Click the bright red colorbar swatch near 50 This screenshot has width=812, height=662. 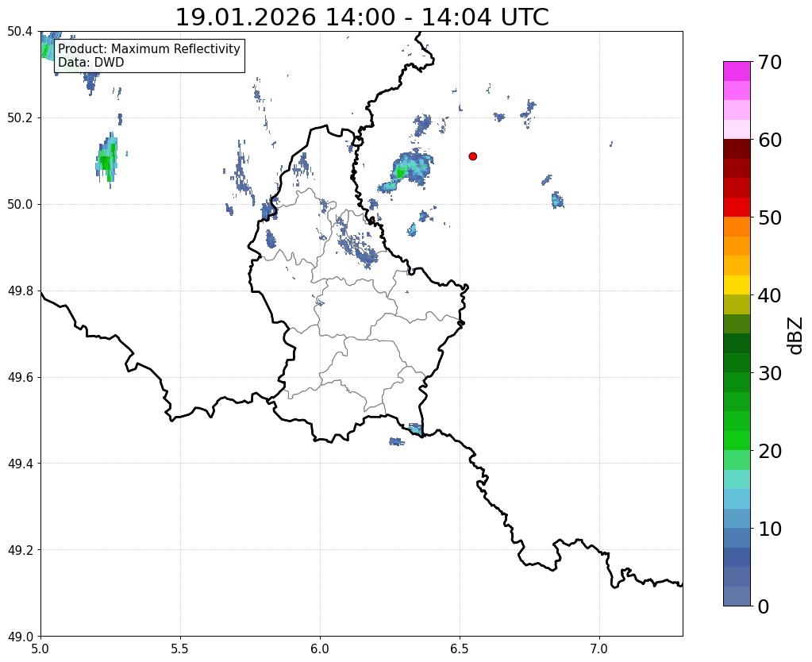click(737, 207)
